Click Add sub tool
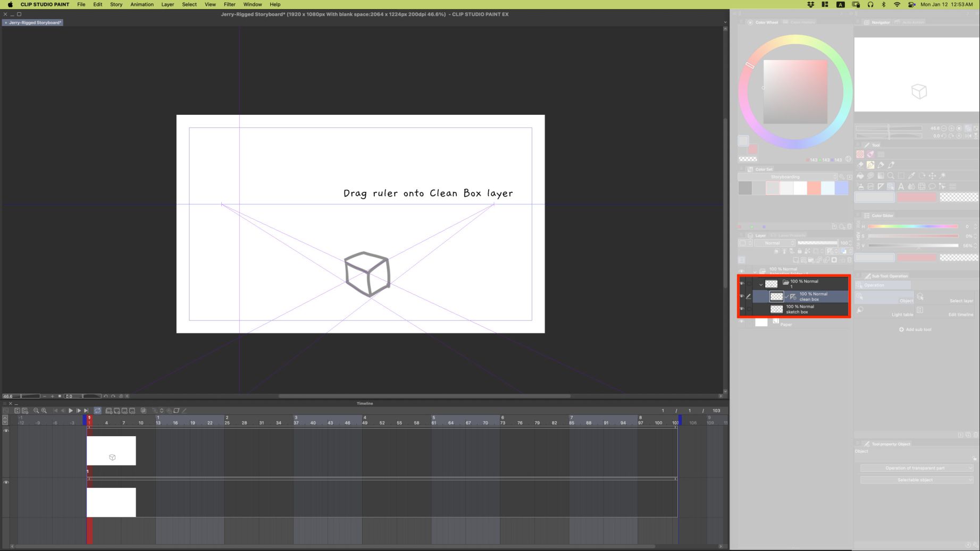 tap(915, 329)
